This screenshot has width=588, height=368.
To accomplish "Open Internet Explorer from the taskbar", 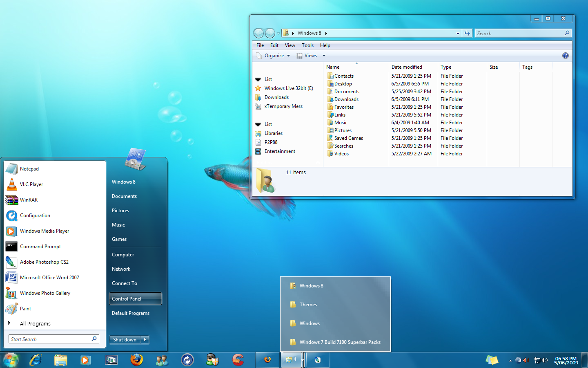I will click(36, 360).
